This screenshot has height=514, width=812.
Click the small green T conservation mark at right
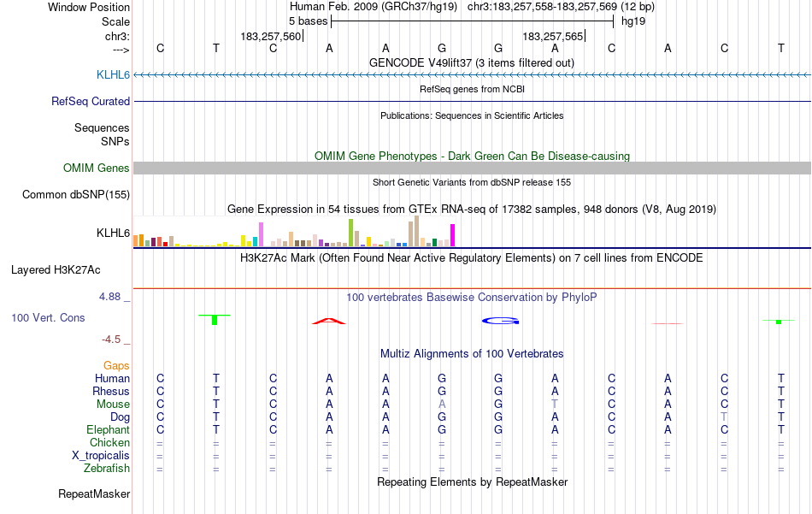click(779, 322)
